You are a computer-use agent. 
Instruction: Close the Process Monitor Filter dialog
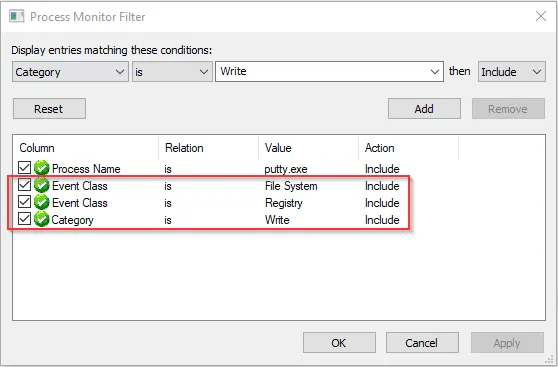[541, 16]
